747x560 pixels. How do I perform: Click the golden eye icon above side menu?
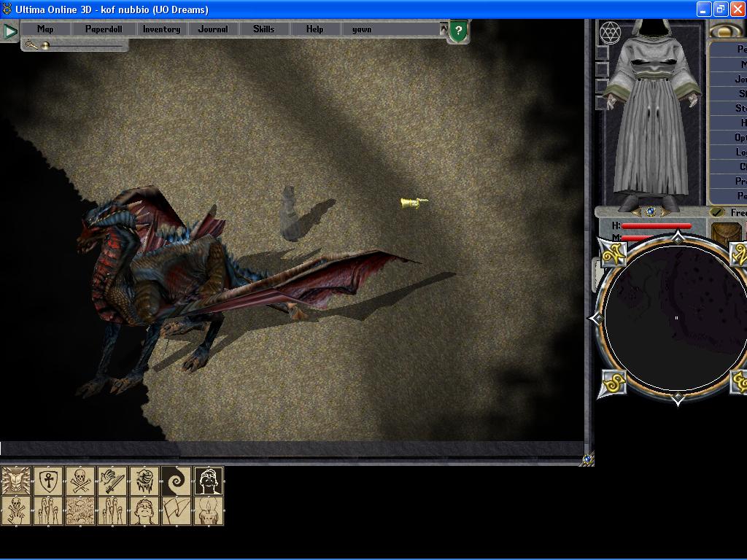(727, 30)
